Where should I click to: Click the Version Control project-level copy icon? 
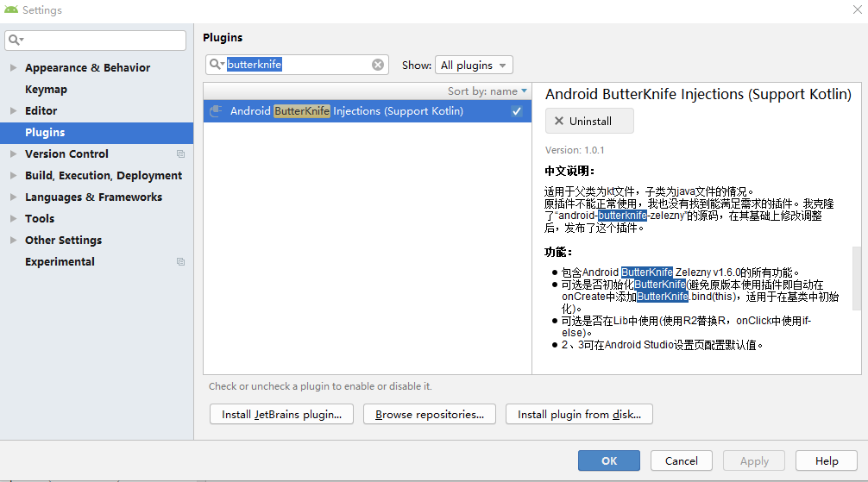[x=180, y=153]
